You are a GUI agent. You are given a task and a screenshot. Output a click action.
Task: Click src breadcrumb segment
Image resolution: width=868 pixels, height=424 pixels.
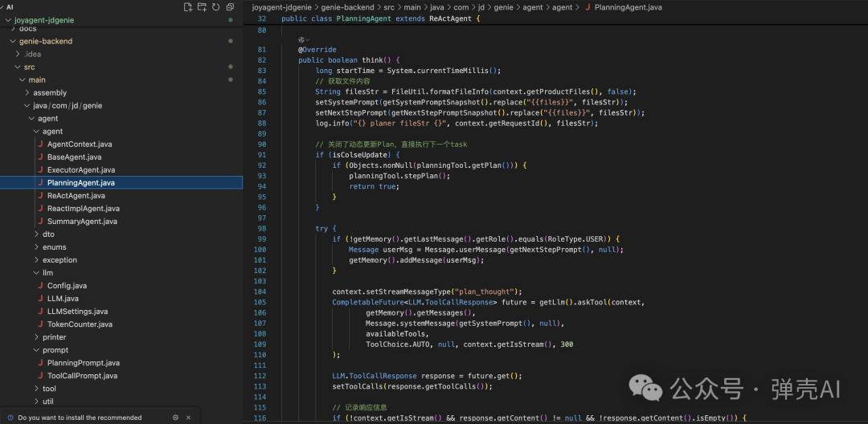389,8
